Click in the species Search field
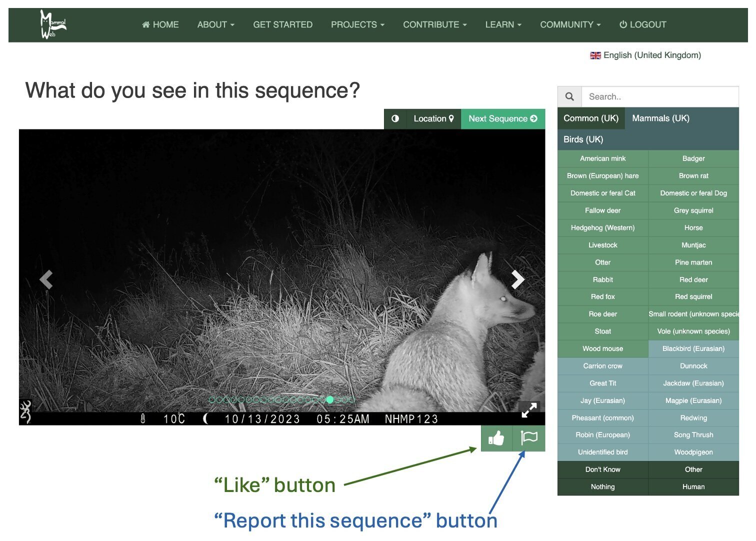The image size is (756, 541). point(660,96)
